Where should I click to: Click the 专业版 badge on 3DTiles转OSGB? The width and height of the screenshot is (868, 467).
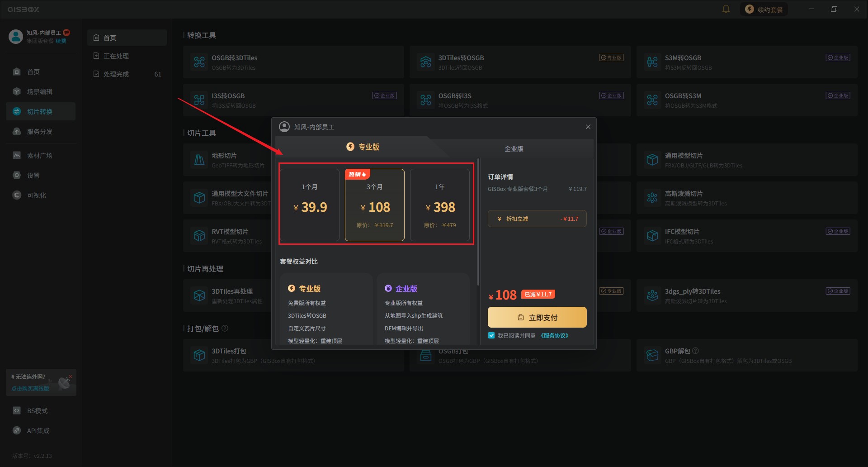click(x=611, y=57)
